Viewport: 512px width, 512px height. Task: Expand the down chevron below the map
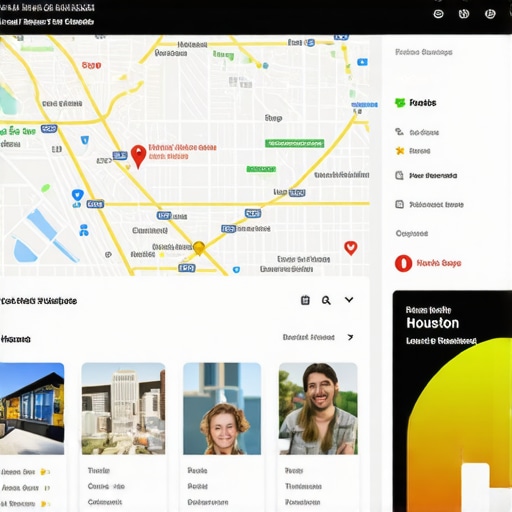tap(349, 300)
